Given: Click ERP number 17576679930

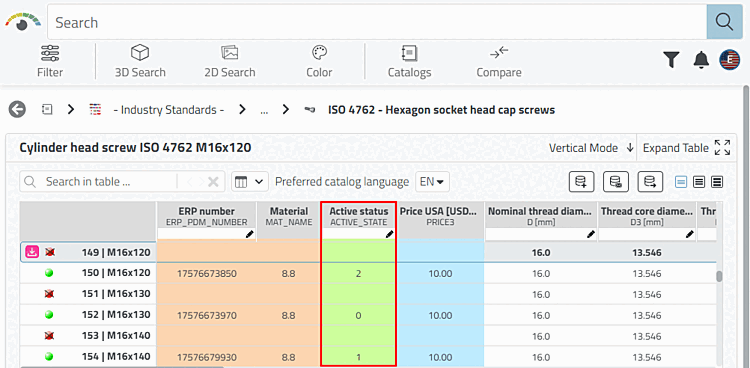Looking at the screenshot, I should [x=207, y=357].
